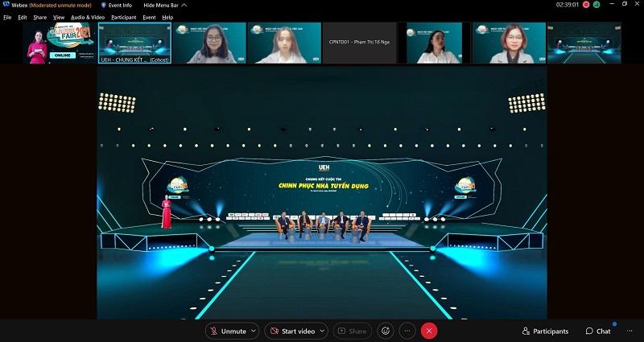Open panel options ellipsis beside Chat

tap(630, 331)
